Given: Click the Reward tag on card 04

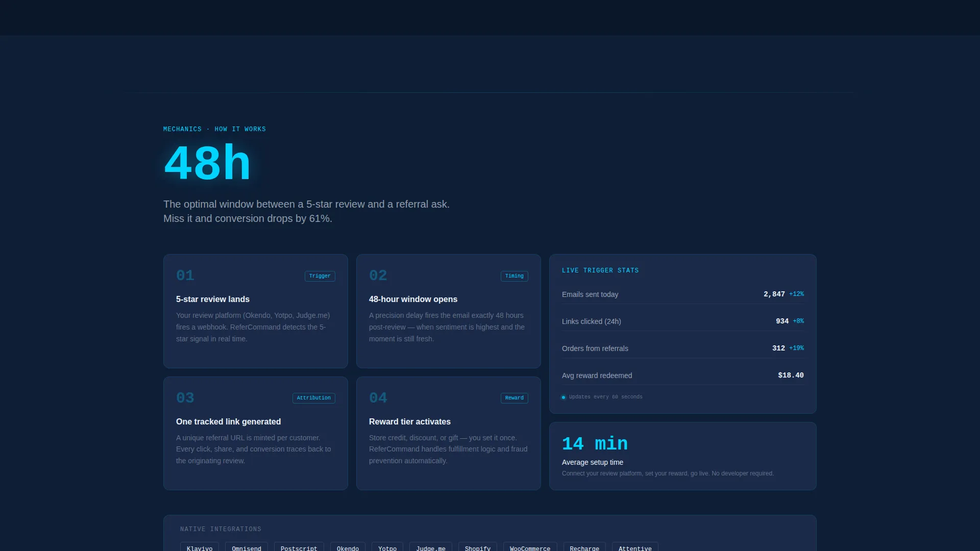Looking at the screenshot, I should point(514,398).
